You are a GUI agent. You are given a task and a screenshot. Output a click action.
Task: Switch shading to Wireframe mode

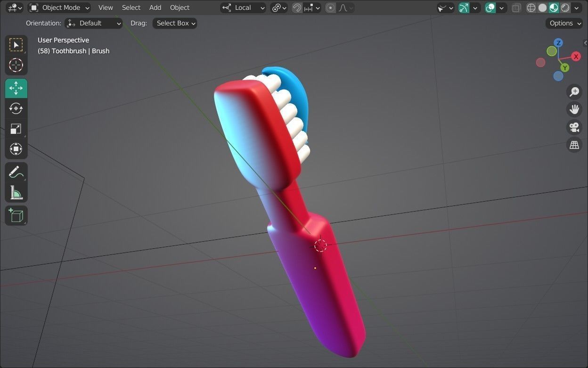point(531,8)
